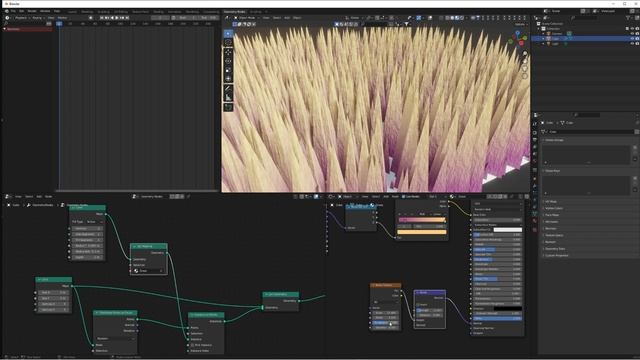Open Object Mode dropdown in viewport header

246,18
